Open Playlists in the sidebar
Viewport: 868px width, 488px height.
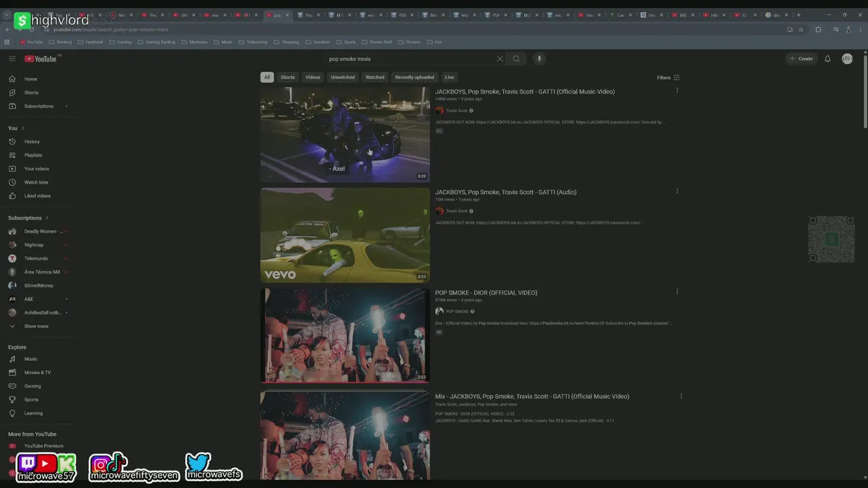click(x=39, y=155)
